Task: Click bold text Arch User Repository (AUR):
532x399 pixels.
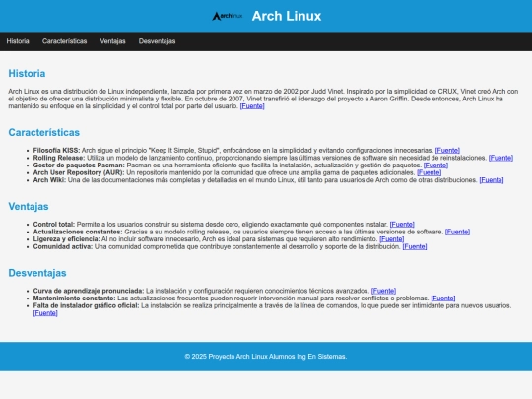Action: point(79,172)
